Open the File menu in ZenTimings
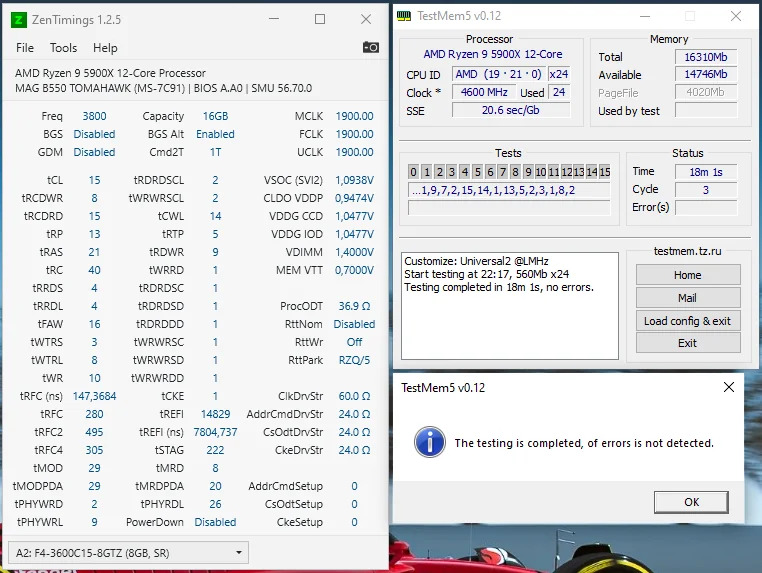 pyautogui.click(x=25, y=47)
